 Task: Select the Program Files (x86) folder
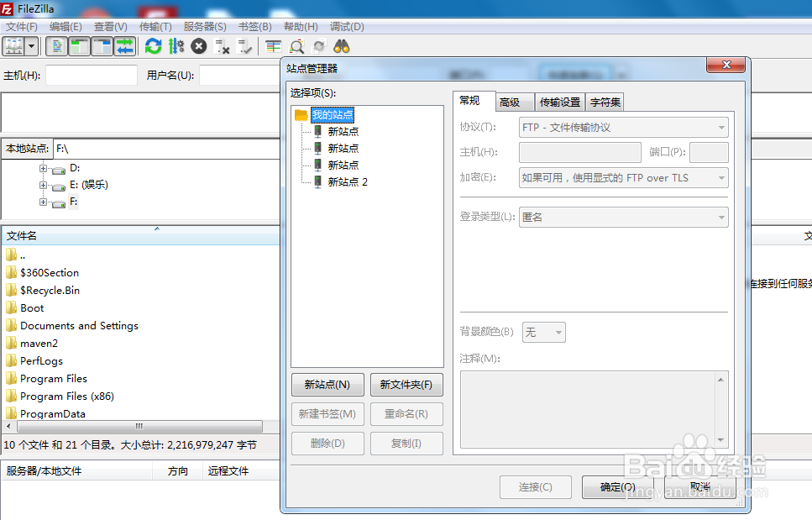[x=67, y=397]
